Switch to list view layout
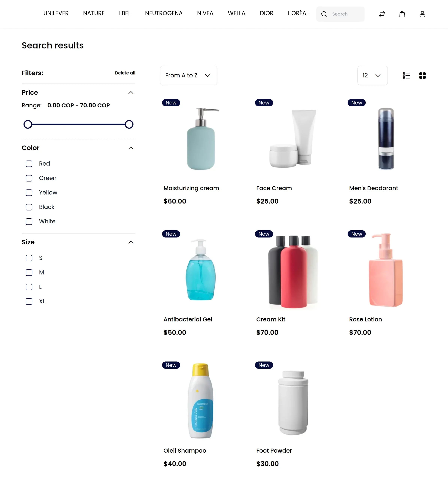This screenshot has width=448, height=479. (406, 76)
